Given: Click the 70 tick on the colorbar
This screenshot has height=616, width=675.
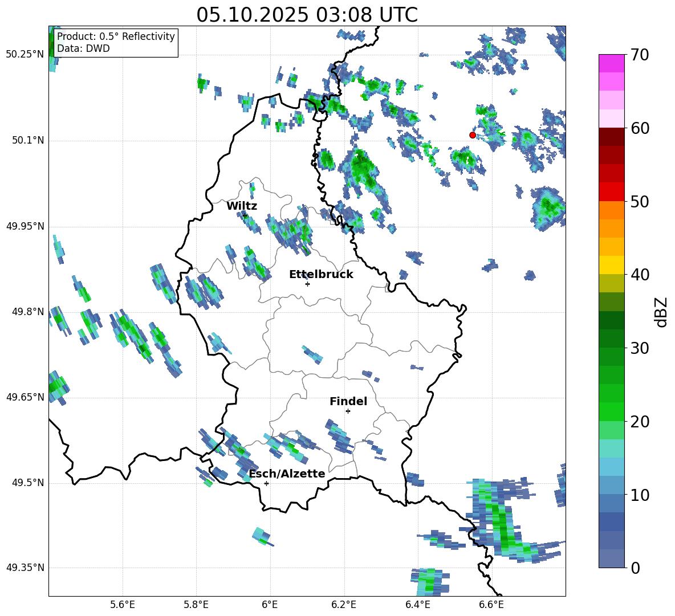Looking at the screenshot, I should [640, 55].
